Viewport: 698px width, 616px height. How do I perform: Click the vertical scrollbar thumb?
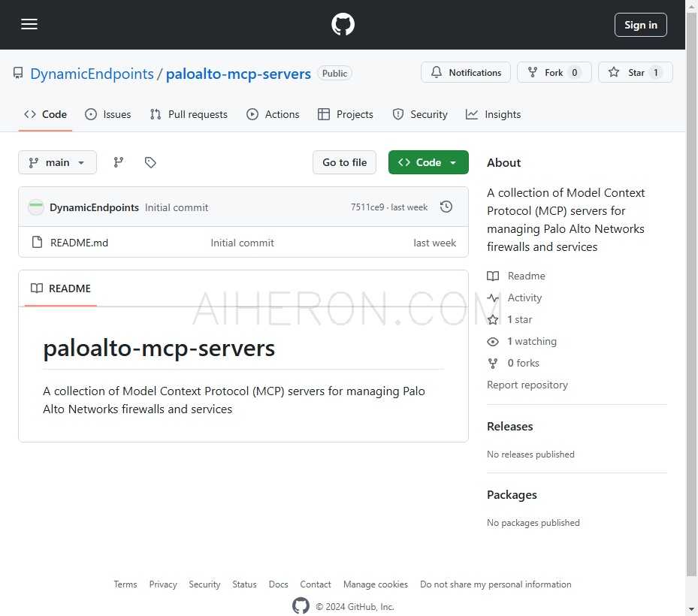coord(691,294)
